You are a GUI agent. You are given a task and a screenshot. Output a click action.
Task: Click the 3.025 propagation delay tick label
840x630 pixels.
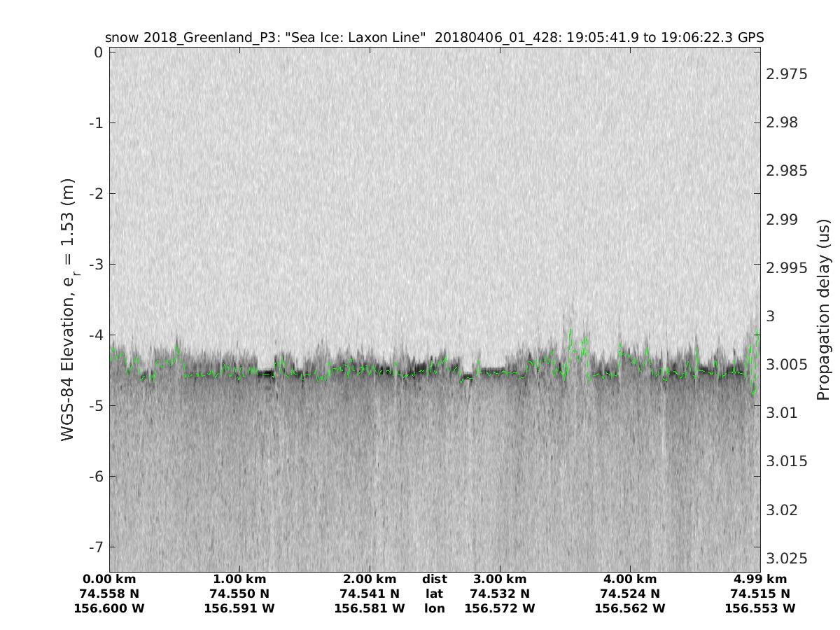(787, 559)
